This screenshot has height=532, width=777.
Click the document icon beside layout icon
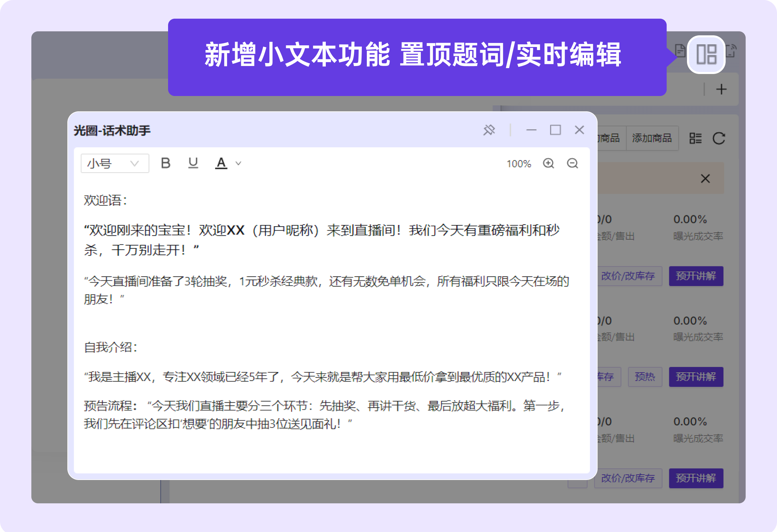coord(680,51)
